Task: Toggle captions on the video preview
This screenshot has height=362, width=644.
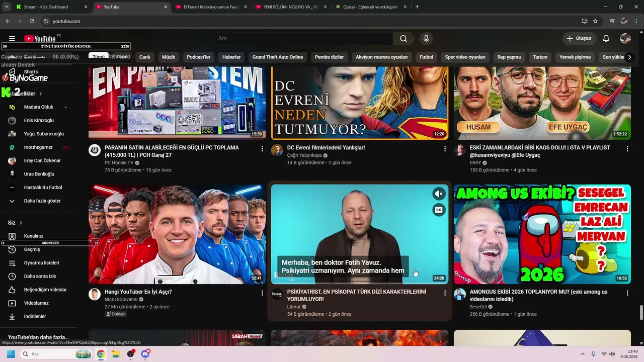Action: pyautogui.click(x=439, y=210)
